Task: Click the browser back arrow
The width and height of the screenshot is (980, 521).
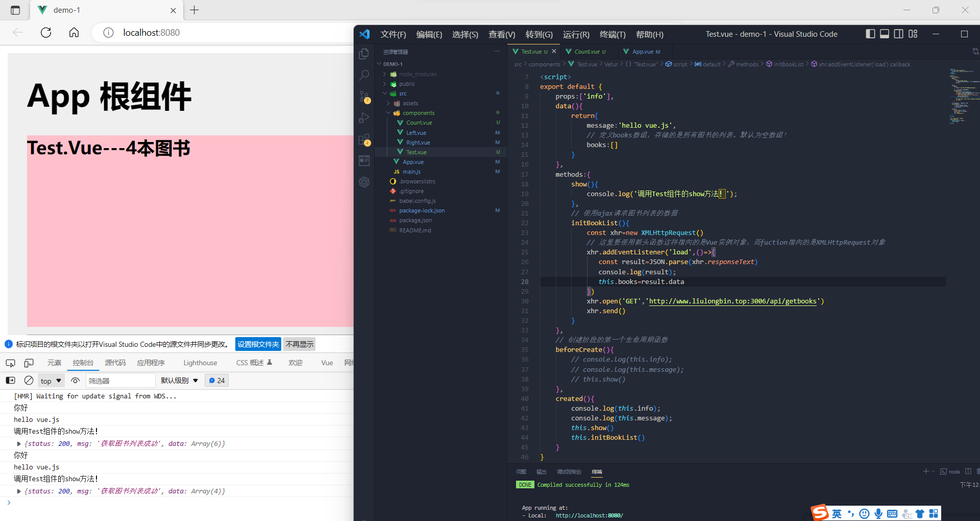Action: click(x=18, y=33)
